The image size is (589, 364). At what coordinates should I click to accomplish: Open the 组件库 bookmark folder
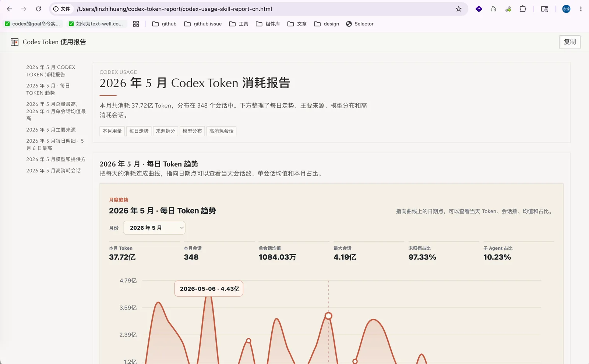pos(268,24)
